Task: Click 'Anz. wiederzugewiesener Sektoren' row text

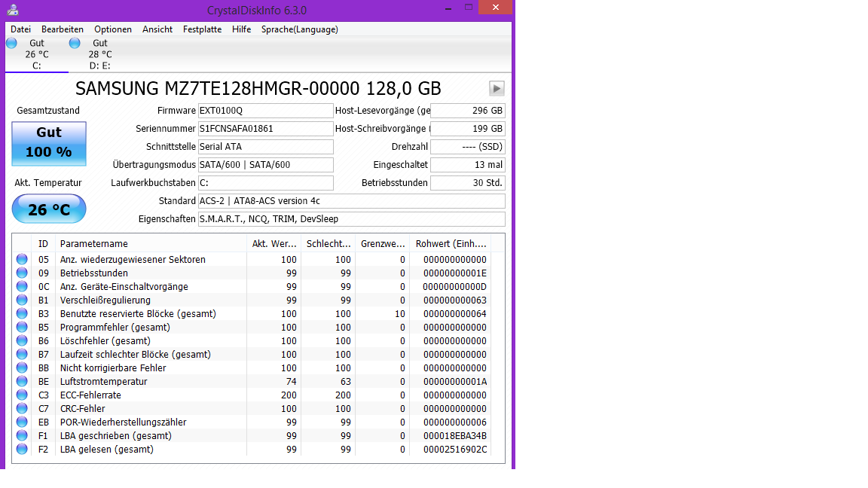Action: pos(133,260)
